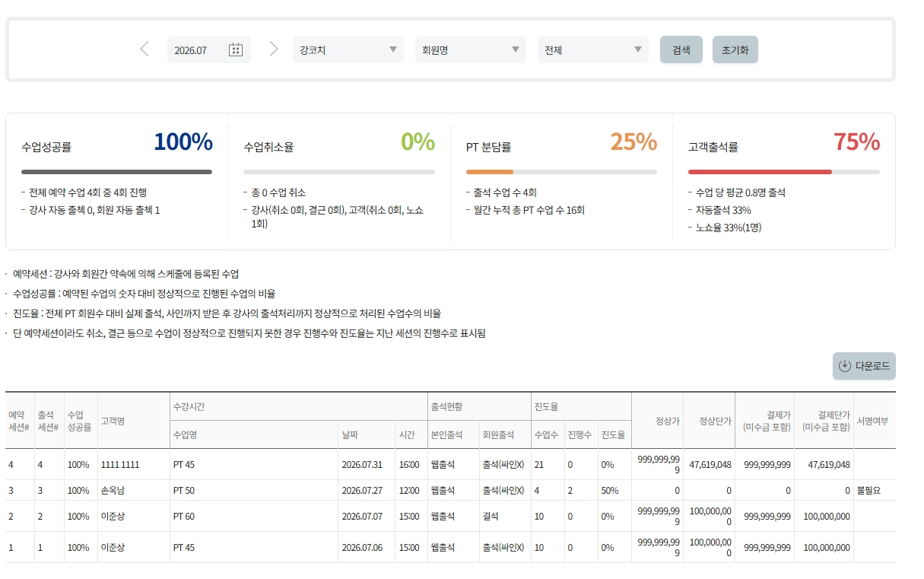Click the date 2026.07.27
The image size is (924, 579).
362,491
